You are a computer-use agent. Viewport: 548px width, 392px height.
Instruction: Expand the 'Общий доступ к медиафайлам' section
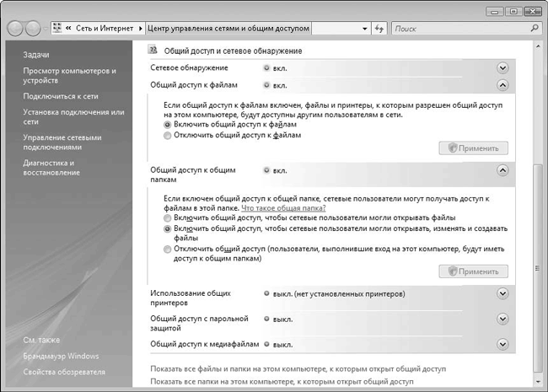pos(502,344)
